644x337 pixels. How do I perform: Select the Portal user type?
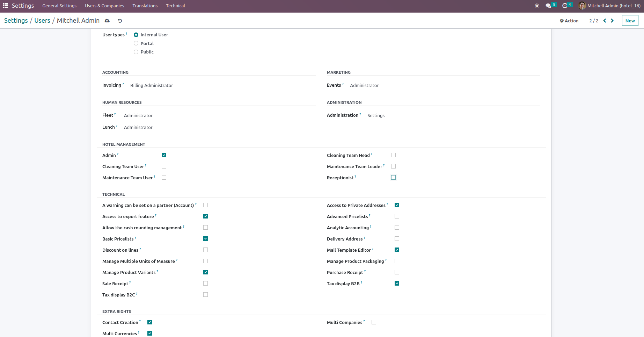pyautogui.click(x=136, y=43)
